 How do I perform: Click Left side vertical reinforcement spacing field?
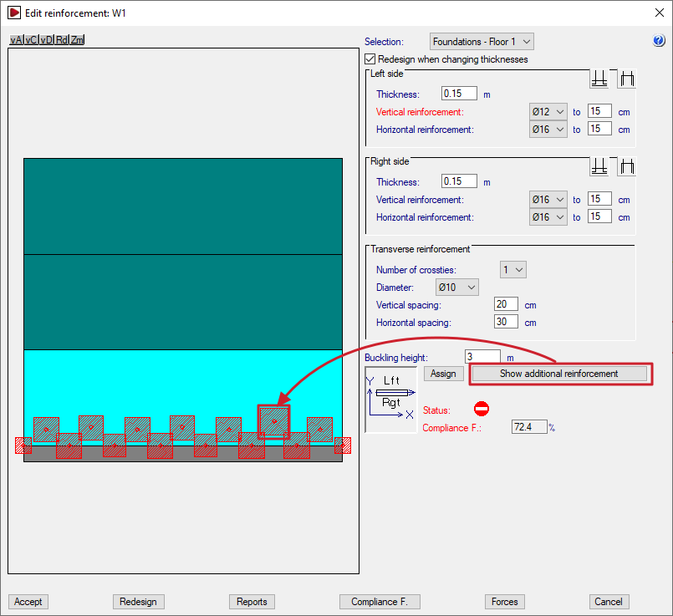pos(599,111)
